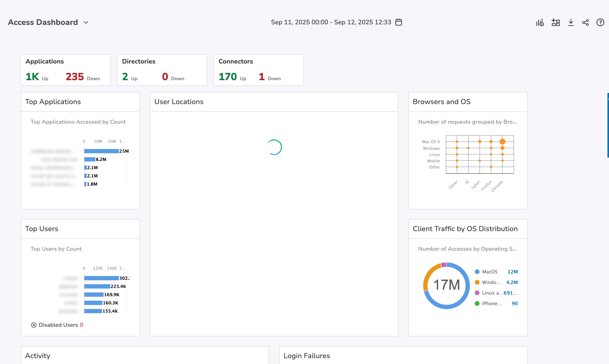Viewport: 609px width, 364px height.
Task: Select the Connectors status card
Action: [258, 70]
